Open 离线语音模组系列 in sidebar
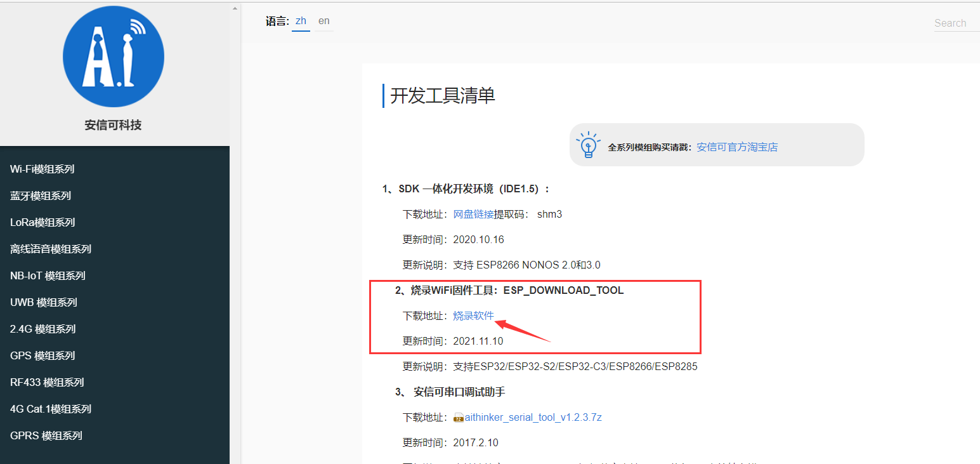Screen dimensions: 980x464 (x=51, y=249)
